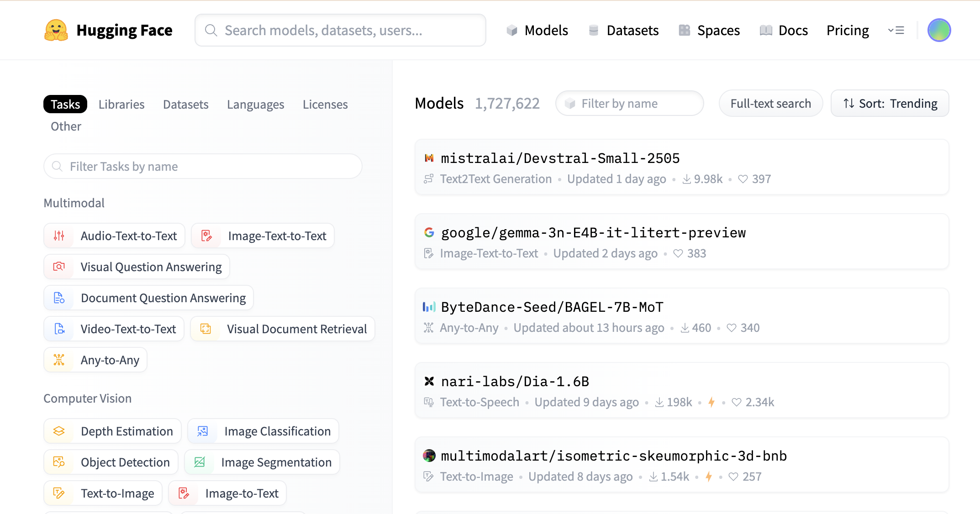
Task: Open the user profile avatar
Action: pos(939,30)
